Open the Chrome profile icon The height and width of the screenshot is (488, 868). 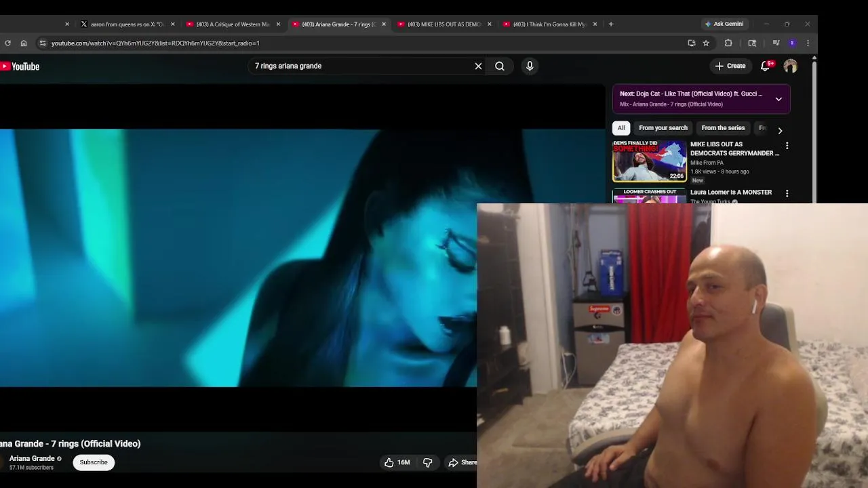[792, 43]
